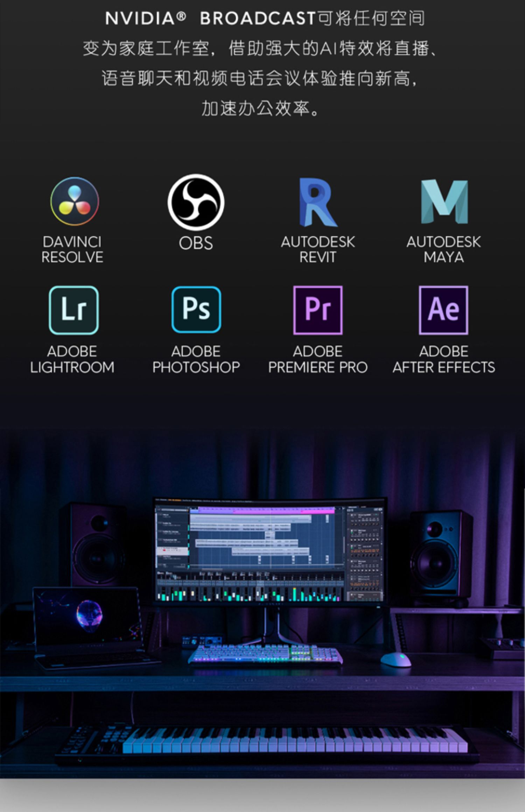Viewport: 525px width, 812px height.
Task: Click the Adobe After Effects Ae icon
Action: [443, 310]
